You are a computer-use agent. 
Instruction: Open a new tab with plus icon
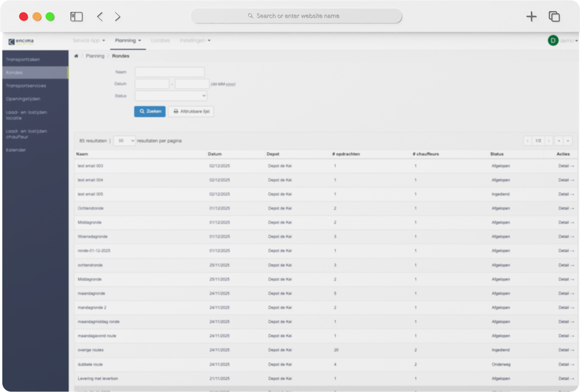coord(531,17)
